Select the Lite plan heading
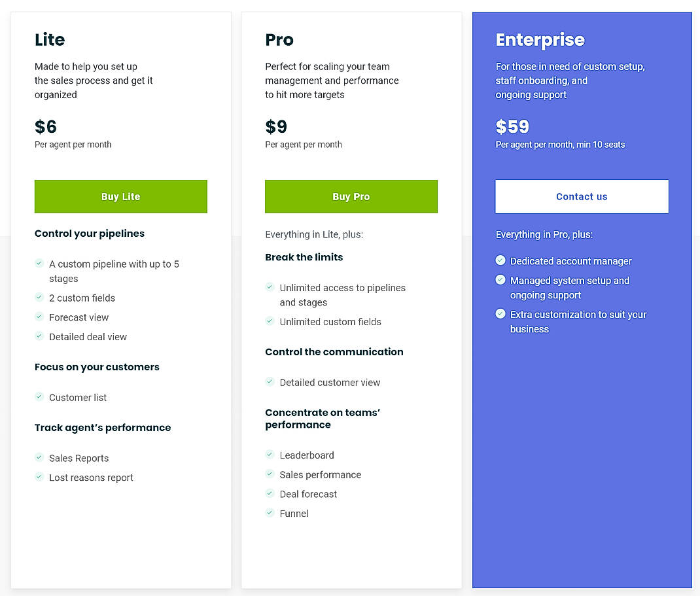The width and height of the screenshot is (700, 596). click(x=50, y=39)
